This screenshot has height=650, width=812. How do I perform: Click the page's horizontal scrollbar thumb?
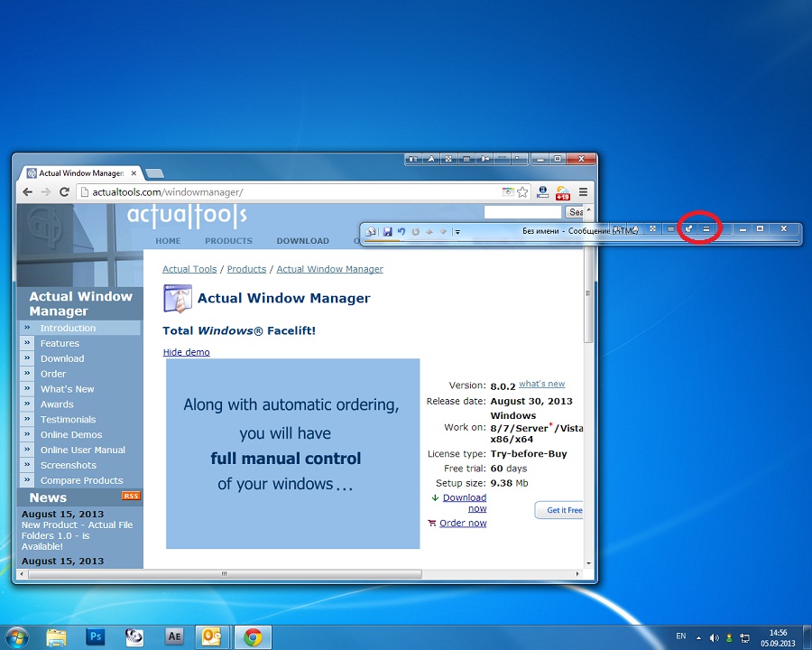(x=225, y=574)
